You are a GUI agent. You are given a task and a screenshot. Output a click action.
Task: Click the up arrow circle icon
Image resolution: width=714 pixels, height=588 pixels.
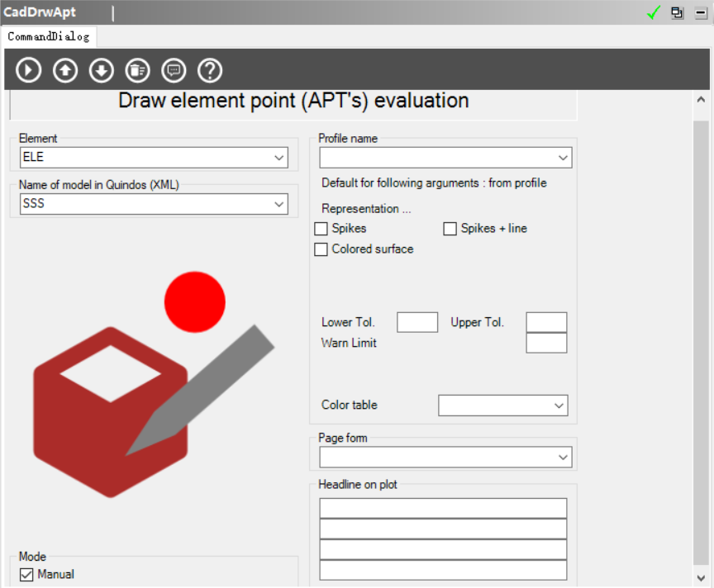65,70
